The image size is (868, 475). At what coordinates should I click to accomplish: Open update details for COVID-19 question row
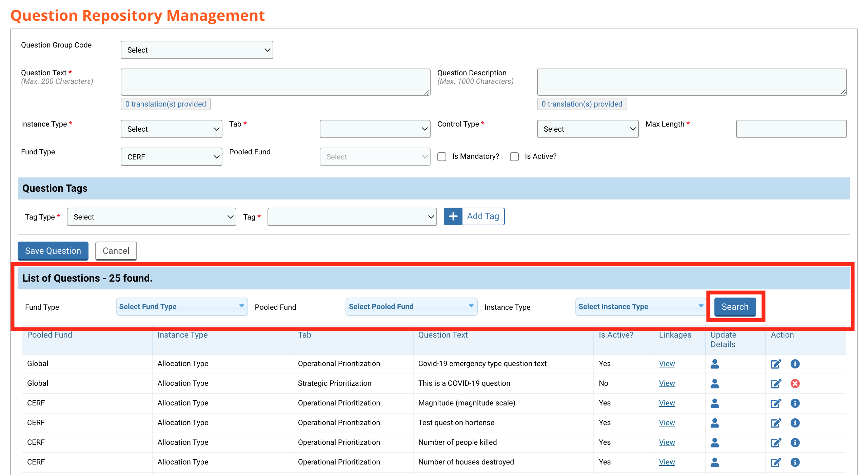[x=715, y=383]
